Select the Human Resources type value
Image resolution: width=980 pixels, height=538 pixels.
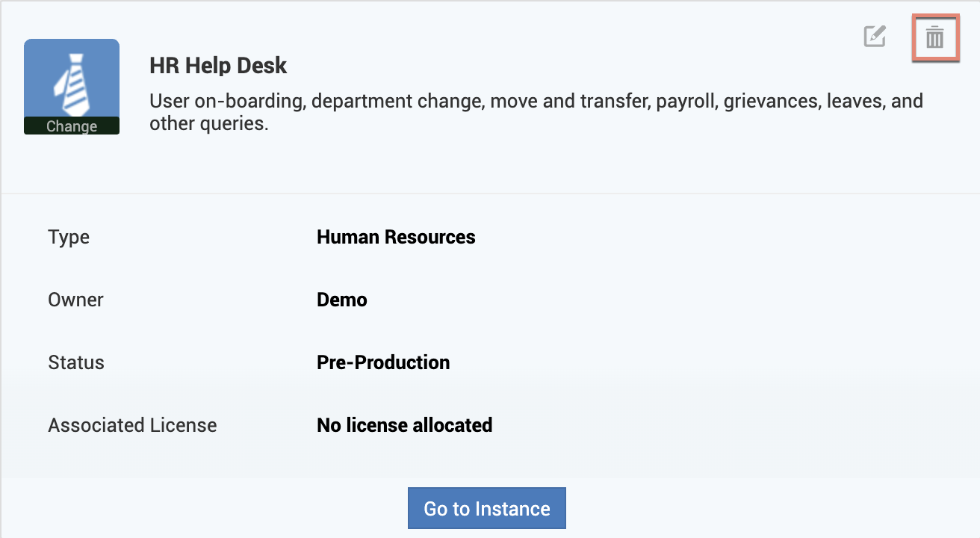pyautogui.click(x=396, y=237)
